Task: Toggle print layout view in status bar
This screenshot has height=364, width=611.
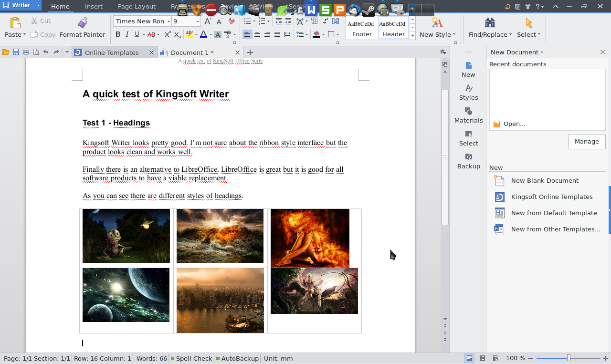Action: pos(470,358)
